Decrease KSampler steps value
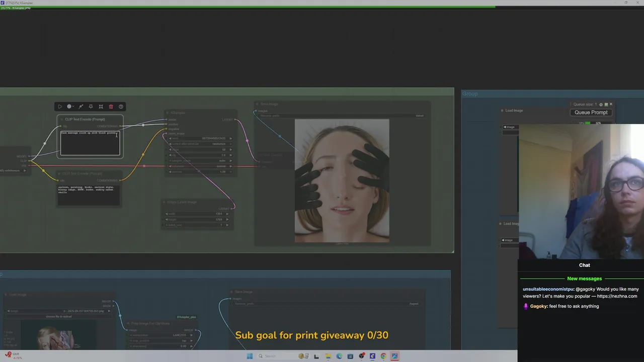 pyautogui.click(x=170, y=149)
